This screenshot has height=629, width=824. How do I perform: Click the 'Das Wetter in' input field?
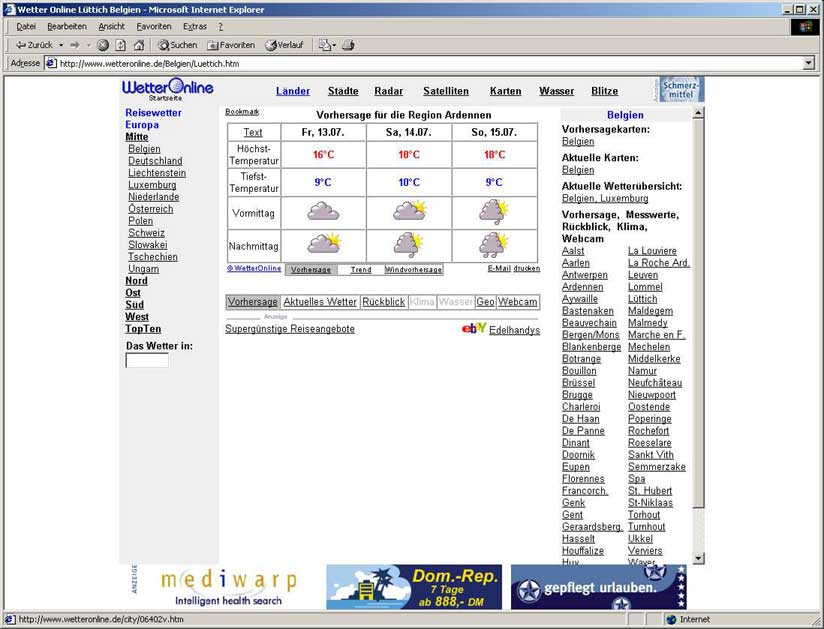[x=147, y=360]
